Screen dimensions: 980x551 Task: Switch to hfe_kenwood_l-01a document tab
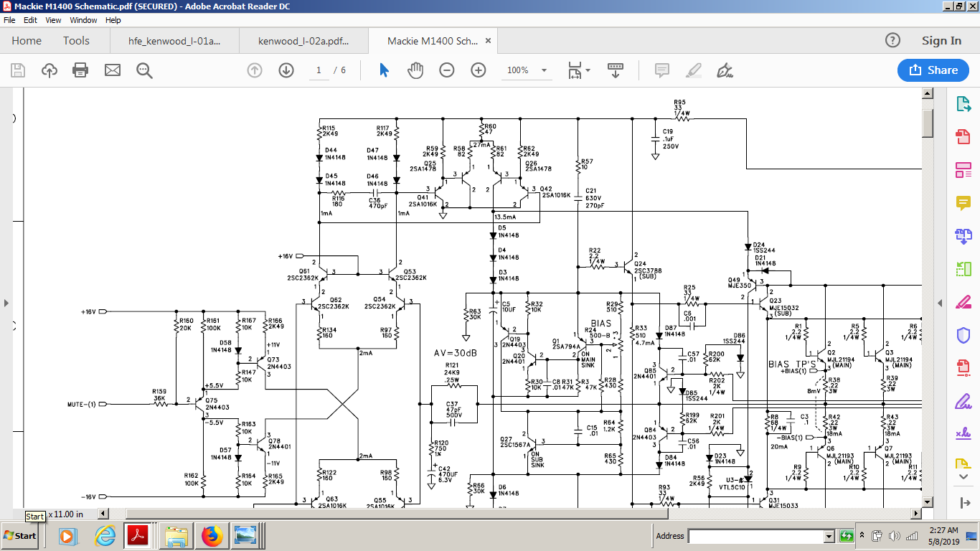click(174, 41)
